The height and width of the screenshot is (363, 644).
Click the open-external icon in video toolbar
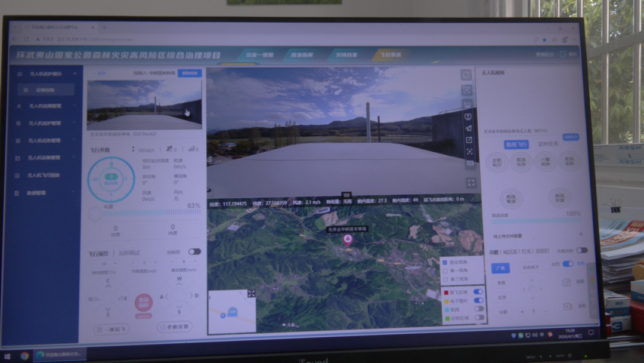[x=469, y=140]
